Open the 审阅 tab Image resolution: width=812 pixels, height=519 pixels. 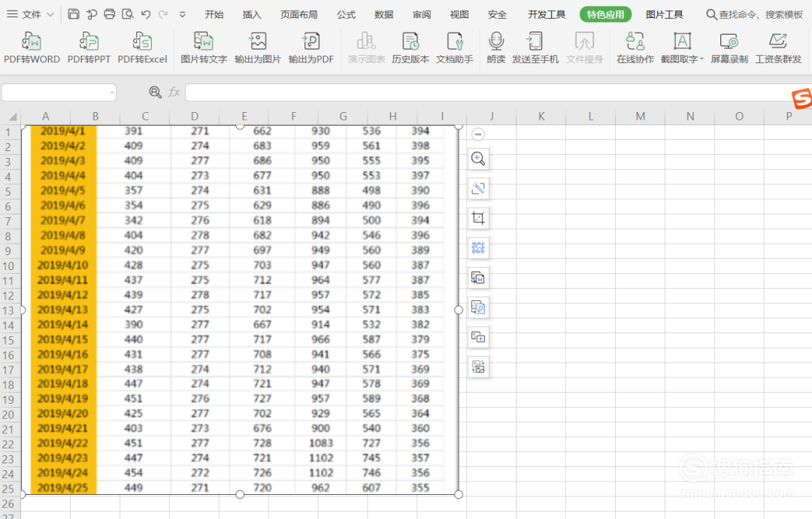422,14
